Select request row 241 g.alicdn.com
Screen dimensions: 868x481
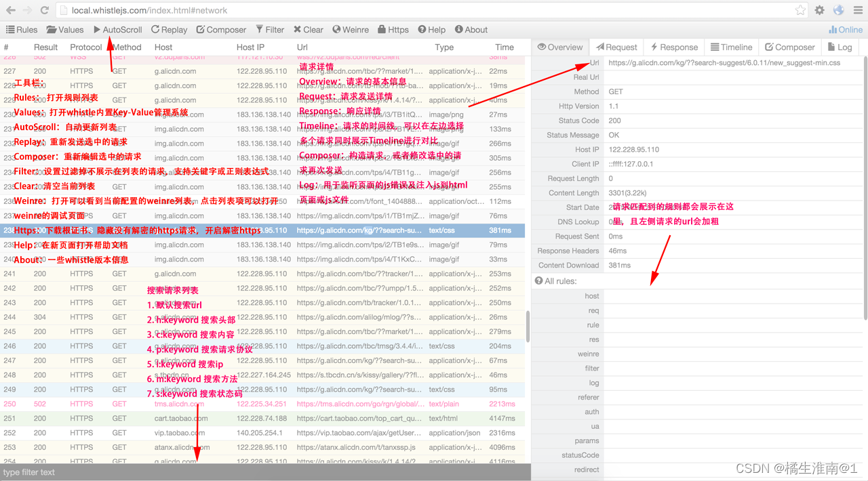pos(262,274)
